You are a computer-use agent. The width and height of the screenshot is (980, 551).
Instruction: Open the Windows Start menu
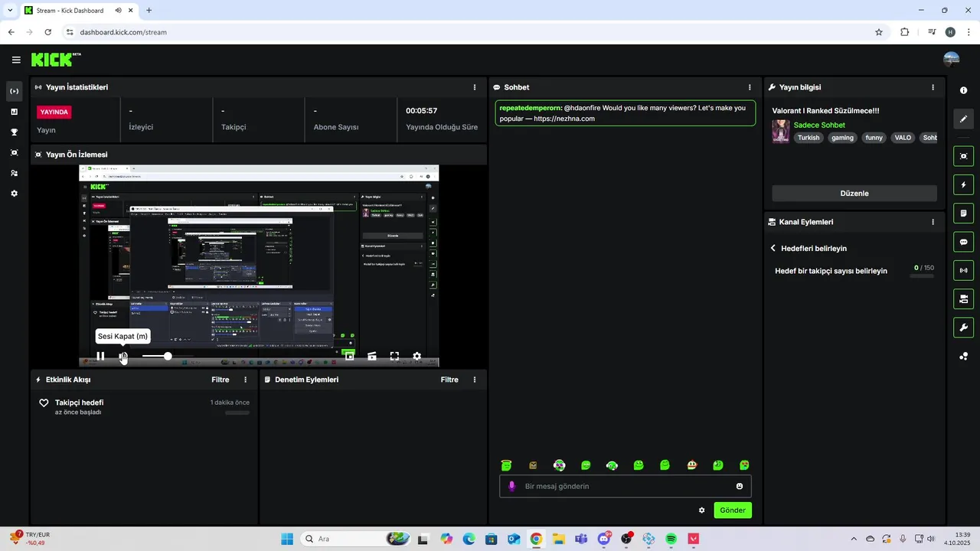(x=287, y=539)
